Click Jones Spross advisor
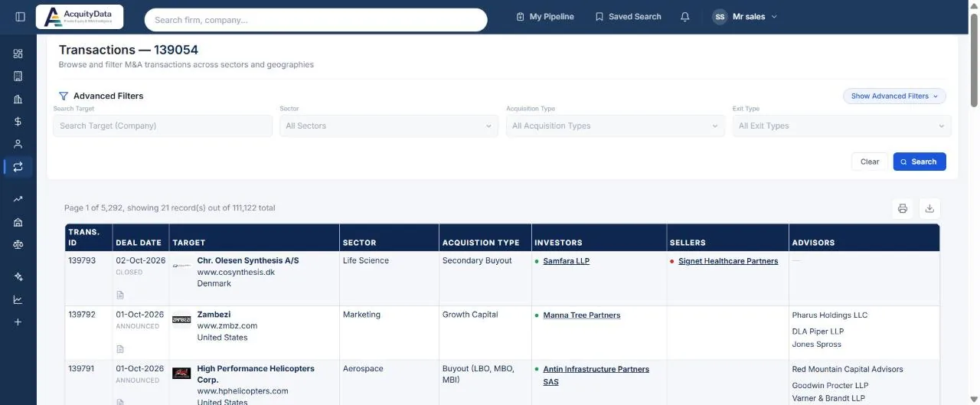The height and width of the screenshot is (405, 980). click(x=816, y=345)
